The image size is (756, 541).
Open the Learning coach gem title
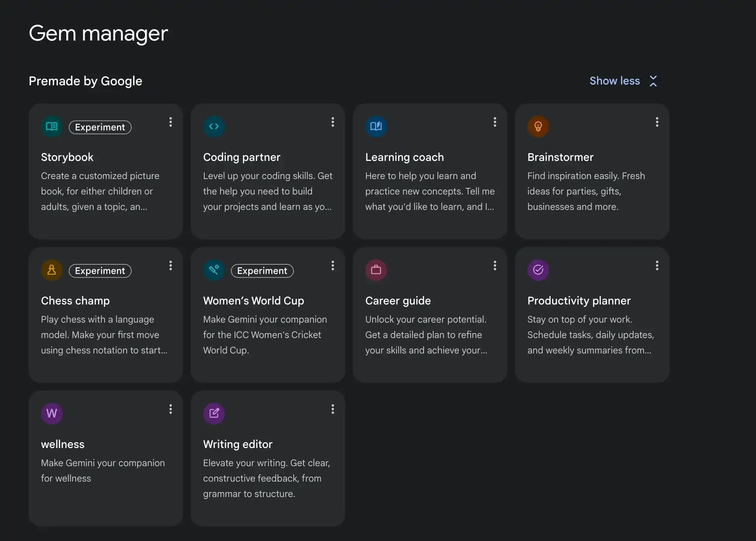pyautogui.click(x=404, y=157)
